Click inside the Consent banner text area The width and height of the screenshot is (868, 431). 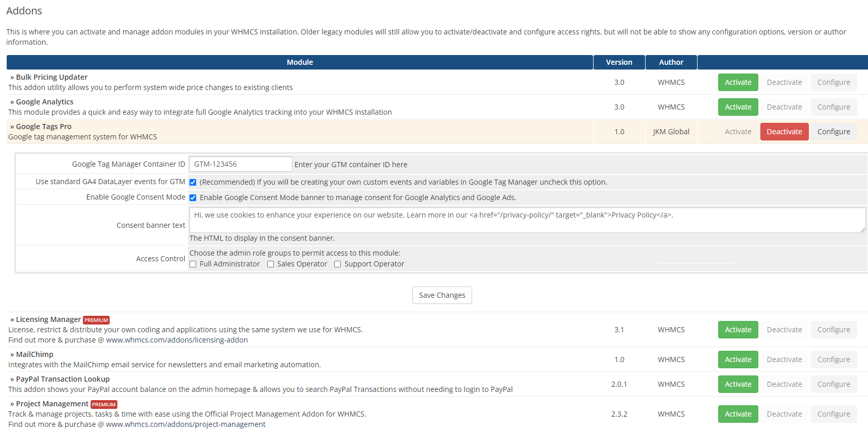(x=527, y=220)
